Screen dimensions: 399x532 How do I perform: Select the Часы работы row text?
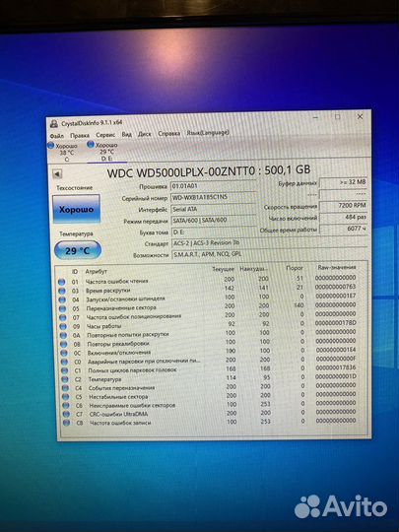point(104,326)
